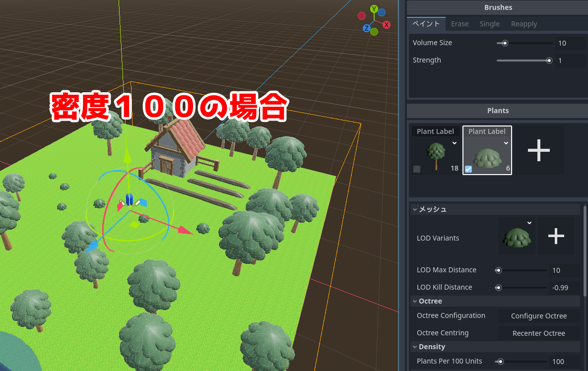Click the Recenter Octree button

tap(539, 333)
